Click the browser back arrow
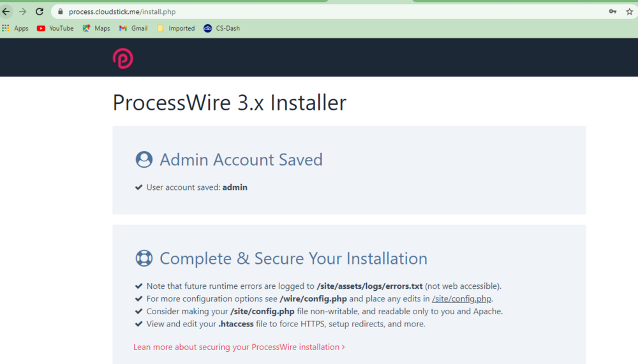 point(6,11)
